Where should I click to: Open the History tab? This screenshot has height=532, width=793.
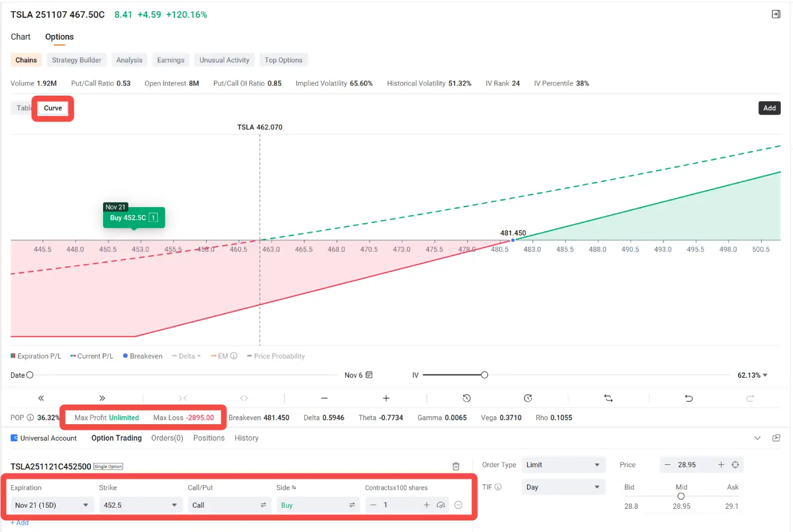click(x=246, y=438)
